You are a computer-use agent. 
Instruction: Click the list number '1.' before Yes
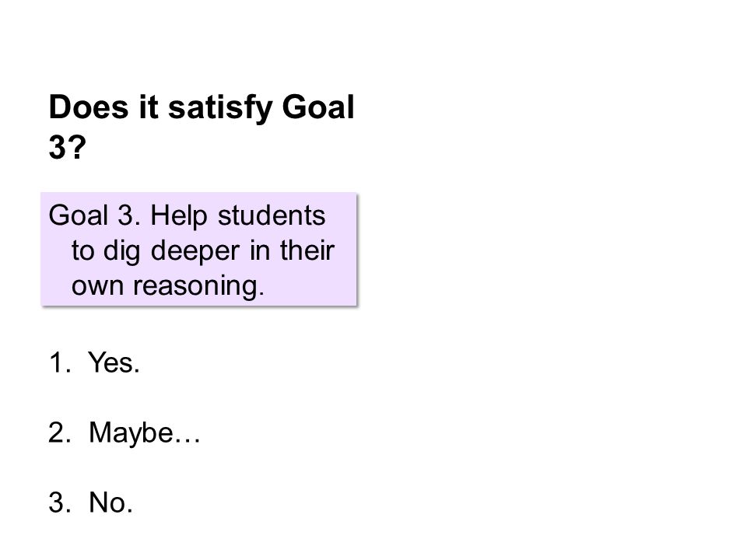[60, 363]
